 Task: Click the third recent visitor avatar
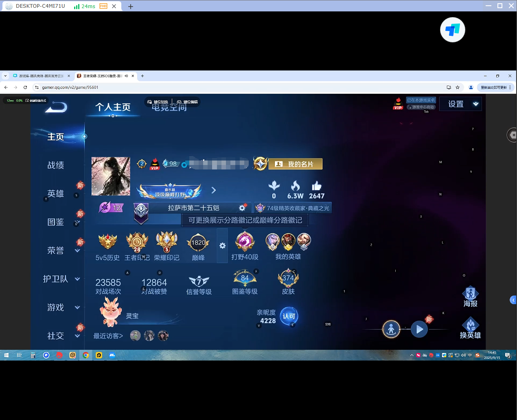163,336
